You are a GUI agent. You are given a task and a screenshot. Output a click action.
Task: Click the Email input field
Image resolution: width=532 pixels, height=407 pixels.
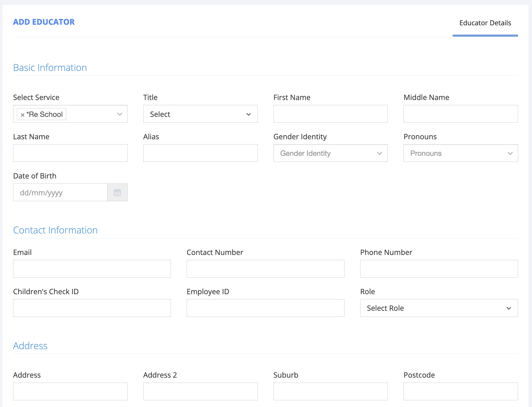click(x=92, y=269)
